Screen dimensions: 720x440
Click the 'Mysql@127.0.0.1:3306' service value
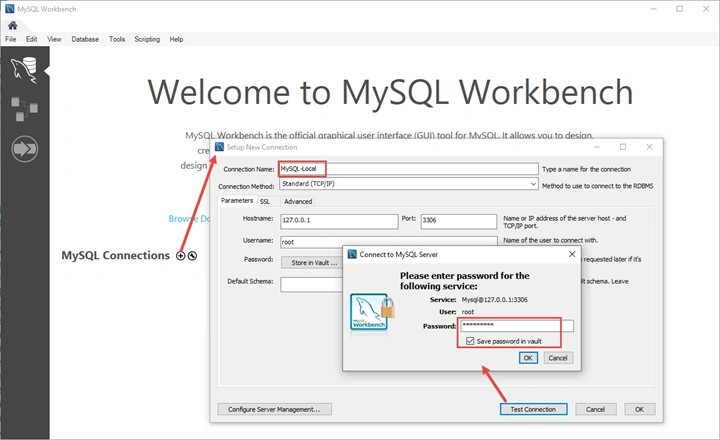[x=495, y=299]
